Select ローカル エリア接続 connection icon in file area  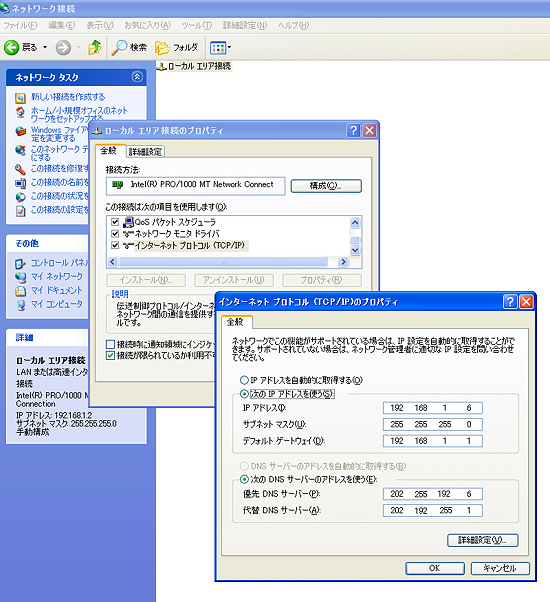pyautogui.click(x=162, y=67)
